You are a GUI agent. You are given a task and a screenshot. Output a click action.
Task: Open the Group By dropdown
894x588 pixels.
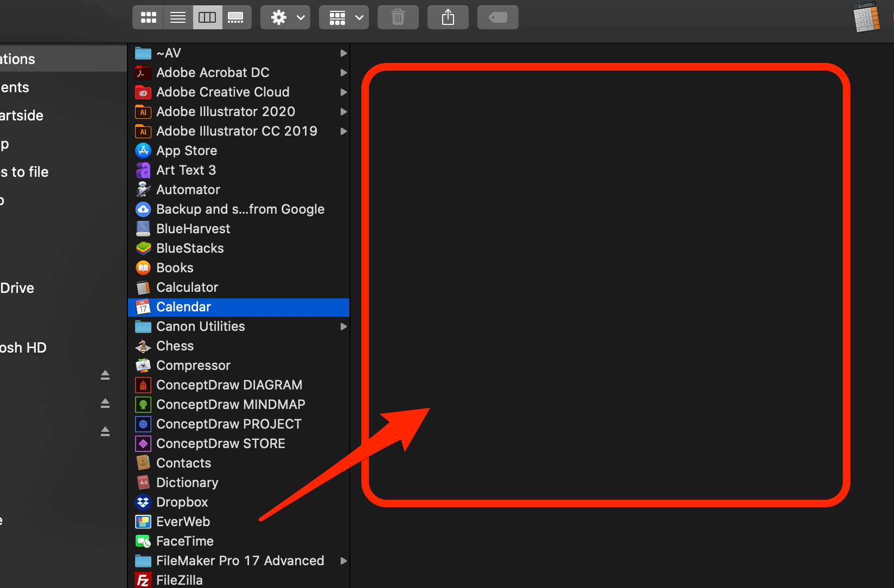point(344,17)
